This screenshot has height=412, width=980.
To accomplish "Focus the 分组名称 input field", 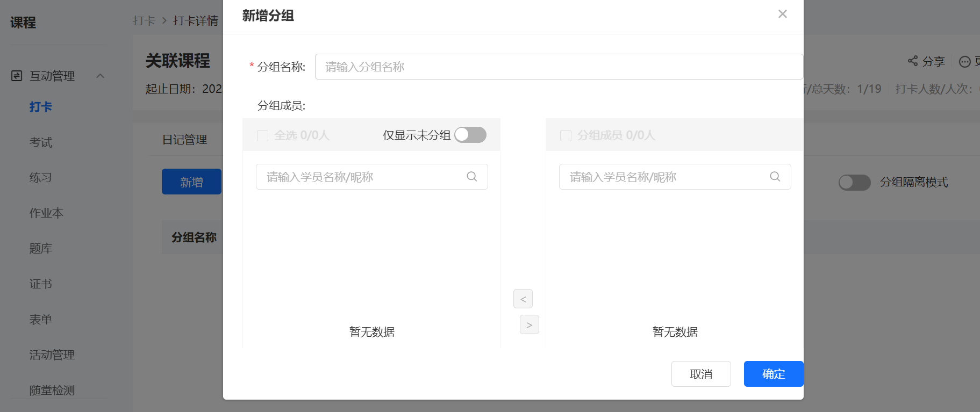I will click(x=559, y=67).
